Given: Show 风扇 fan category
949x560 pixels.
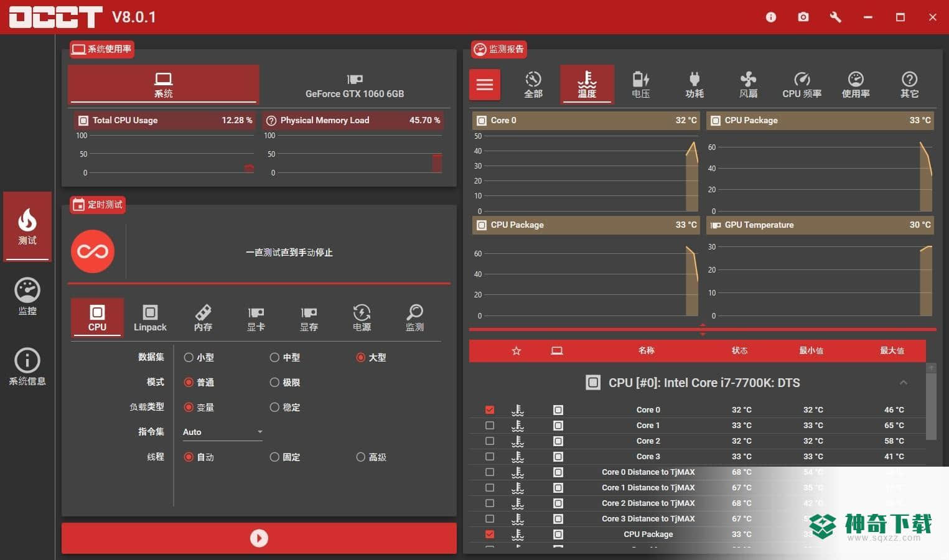Looking at the screenshot, I should coord(748,85).
